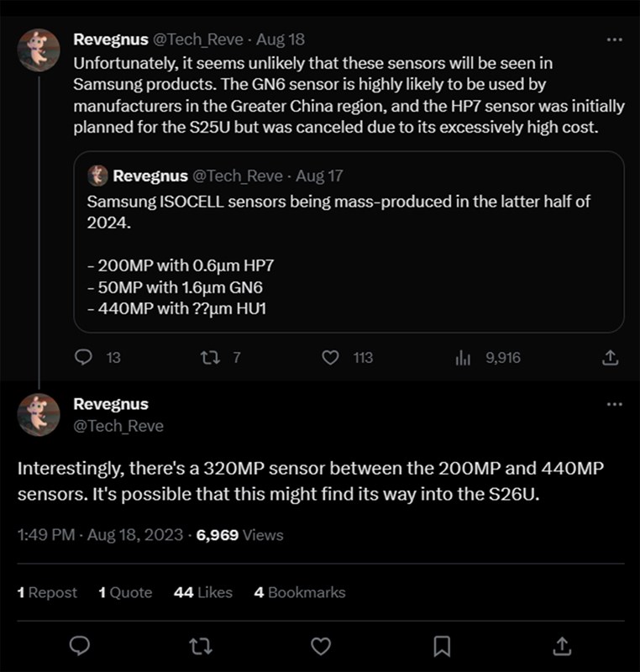Open the Aug 18 timestamp link

[280, 39]
